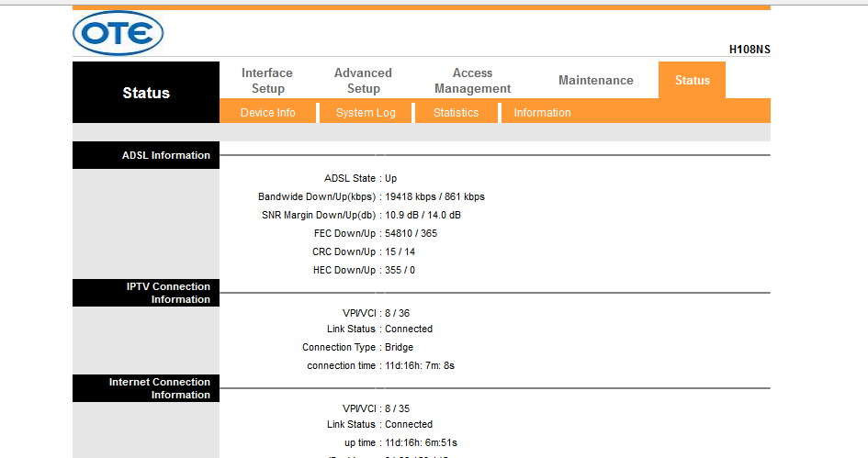Click the CRC Down/Up label

344,251
